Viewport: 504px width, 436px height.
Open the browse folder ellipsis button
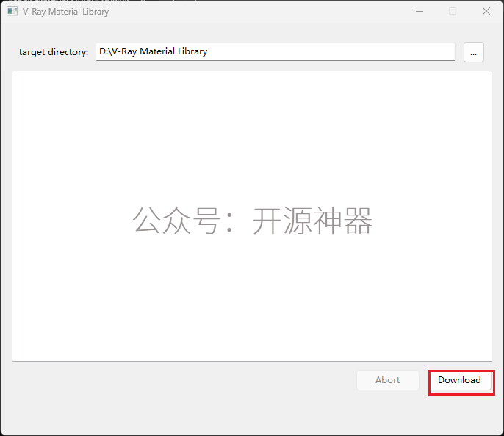tap(473, 52)
